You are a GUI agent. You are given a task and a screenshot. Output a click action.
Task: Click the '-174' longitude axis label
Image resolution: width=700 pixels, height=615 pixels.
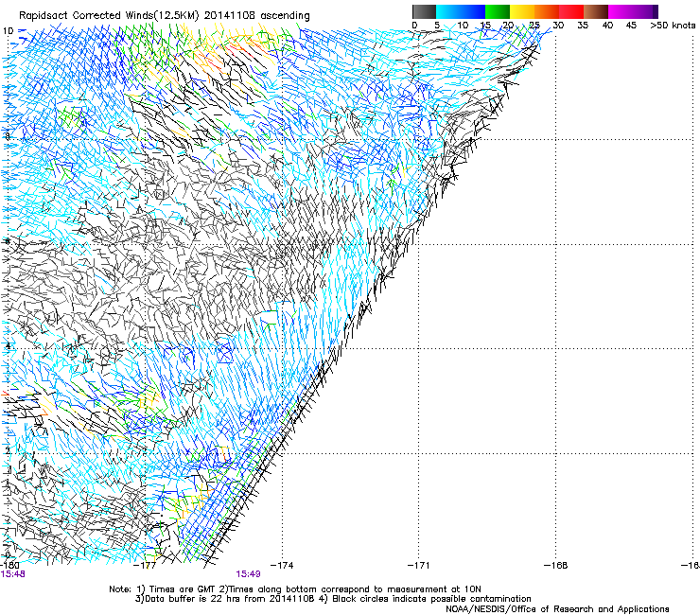[282, 566]
